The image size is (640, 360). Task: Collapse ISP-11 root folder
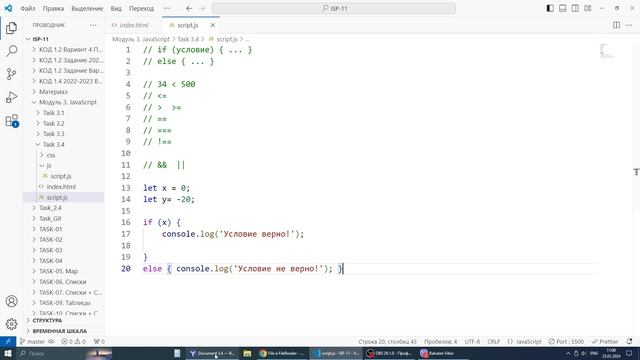point(64,39)
